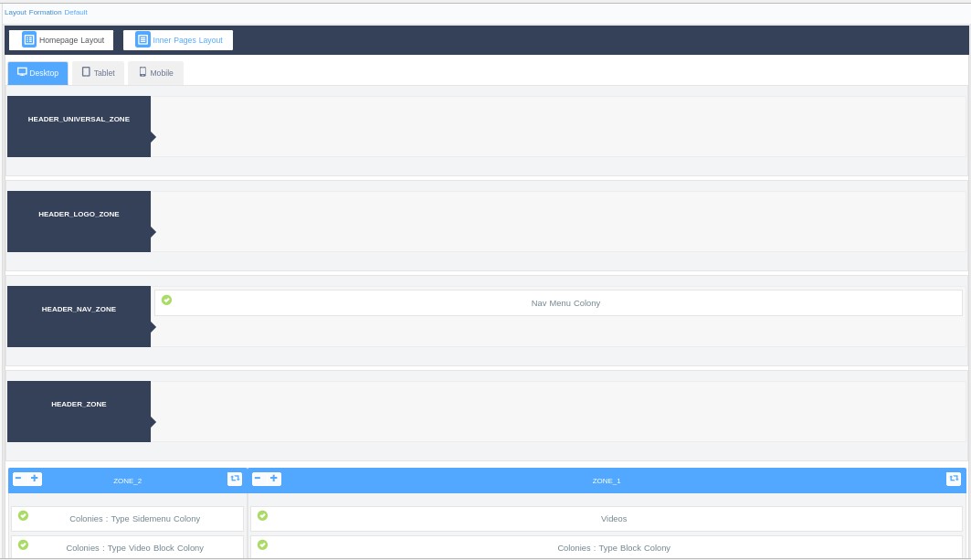Open the Inner Pages Layout button

pos(178,40)
